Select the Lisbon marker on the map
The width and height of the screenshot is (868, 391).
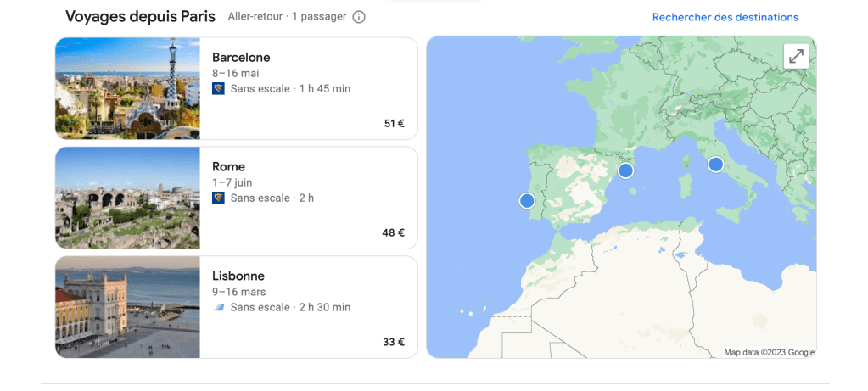pyautogui.click(x=527, y=201)
